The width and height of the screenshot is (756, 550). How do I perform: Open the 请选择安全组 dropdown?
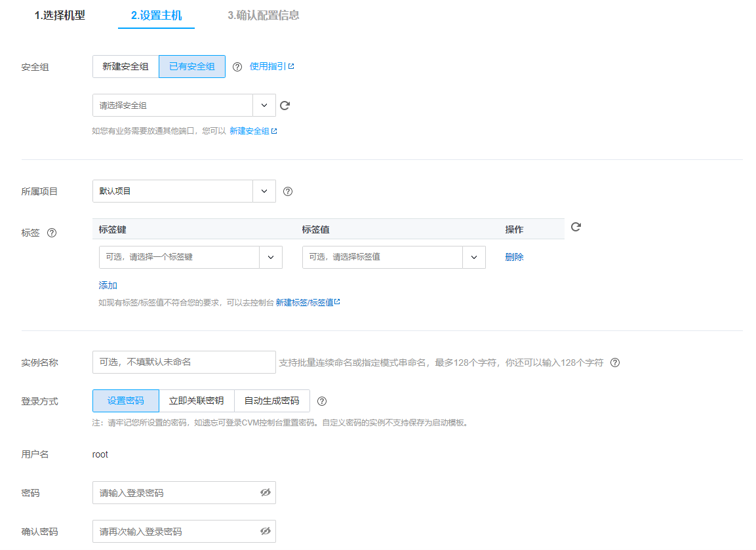pos(264,106)
